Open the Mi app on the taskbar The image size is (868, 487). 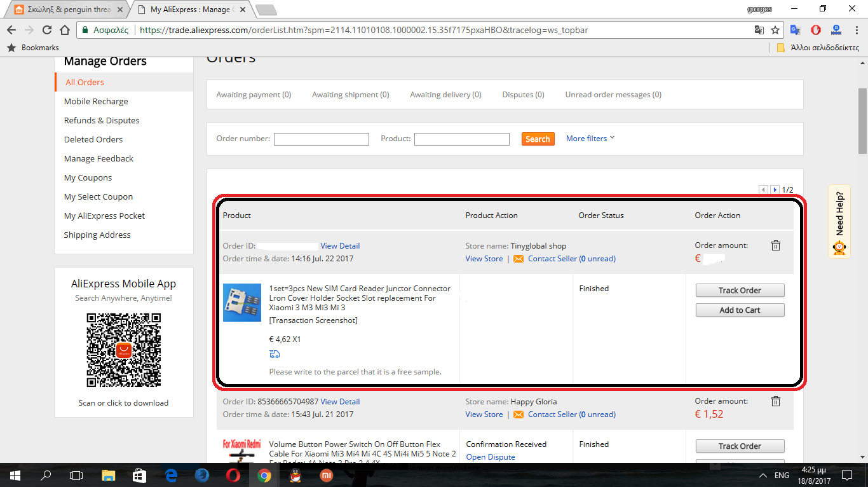[327, 475]
